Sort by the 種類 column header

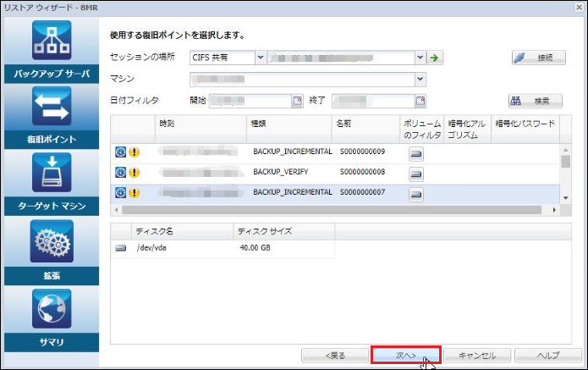coord(289,129)
